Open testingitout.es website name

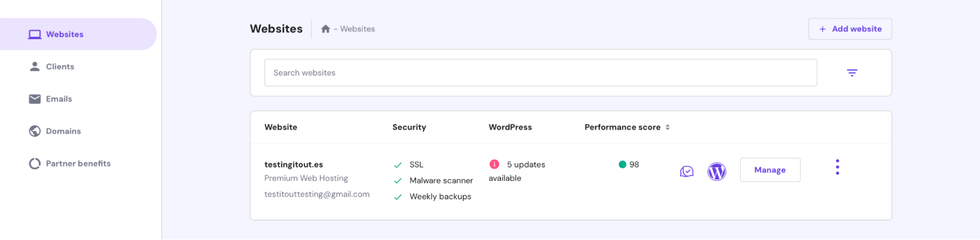[294, 165]
